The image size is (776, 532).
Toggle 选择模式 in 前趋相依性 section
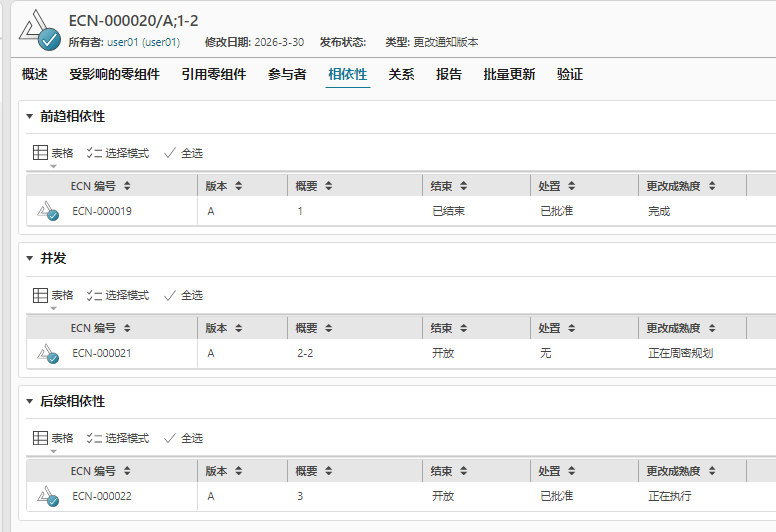pos(118,153)
